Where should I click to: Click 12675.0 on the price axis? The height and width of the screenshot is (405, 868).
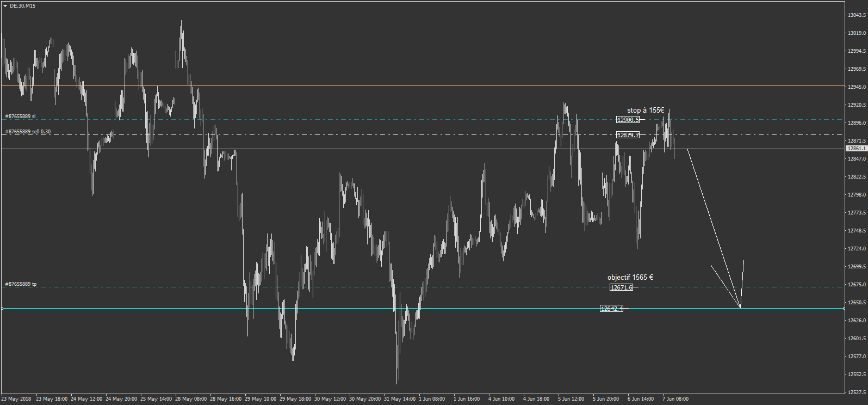(x=857, y=285)
